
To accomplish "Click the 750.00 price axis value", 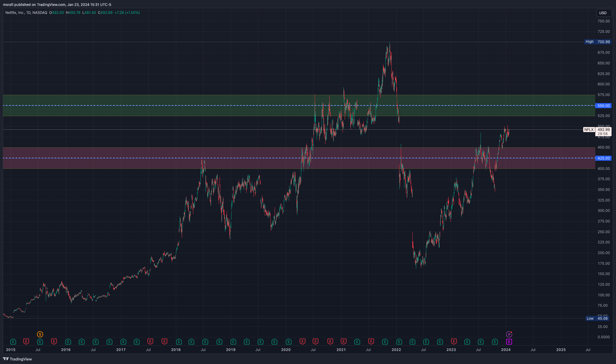I will (604, 21).
